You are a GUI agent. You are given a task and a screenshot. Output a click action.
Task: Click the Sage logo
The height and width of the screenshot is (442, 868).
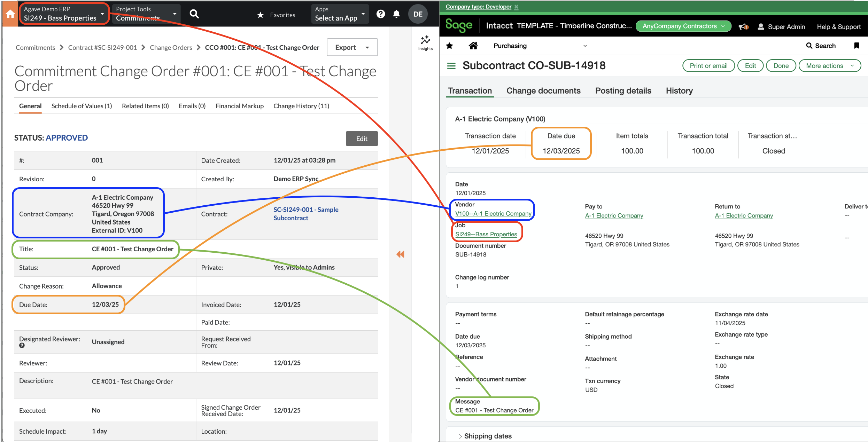point(459,25)
